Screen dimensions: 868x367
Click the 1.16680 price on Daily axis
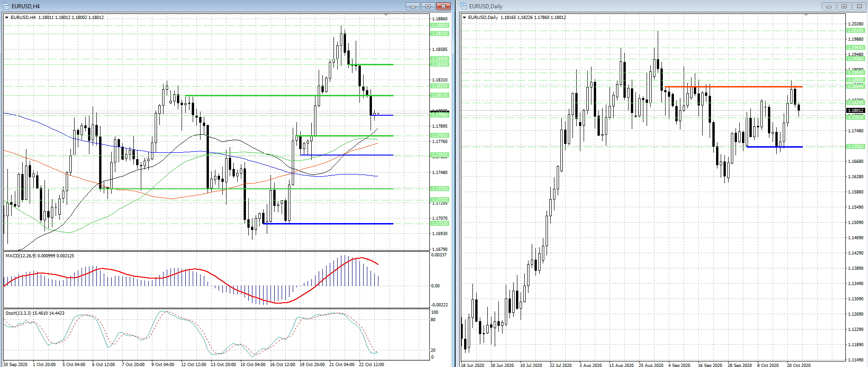click(x=855, y=162)
